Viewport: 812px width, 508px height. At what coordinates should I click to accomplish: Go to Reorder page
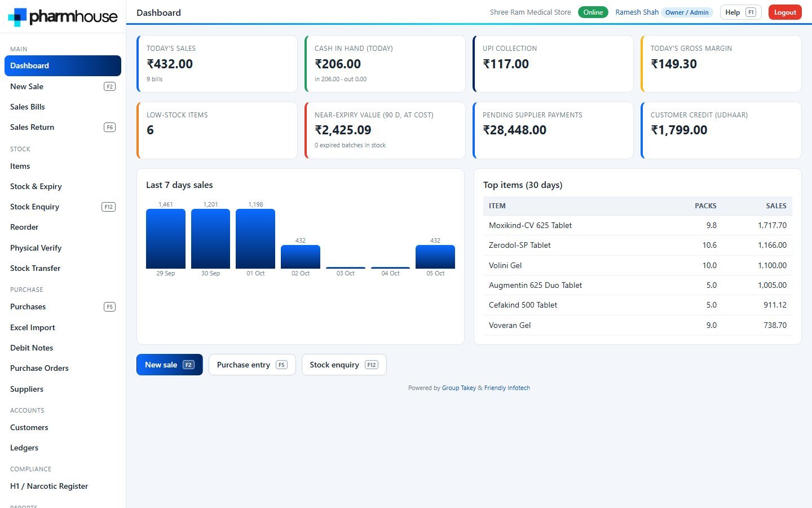pos(63,227)
